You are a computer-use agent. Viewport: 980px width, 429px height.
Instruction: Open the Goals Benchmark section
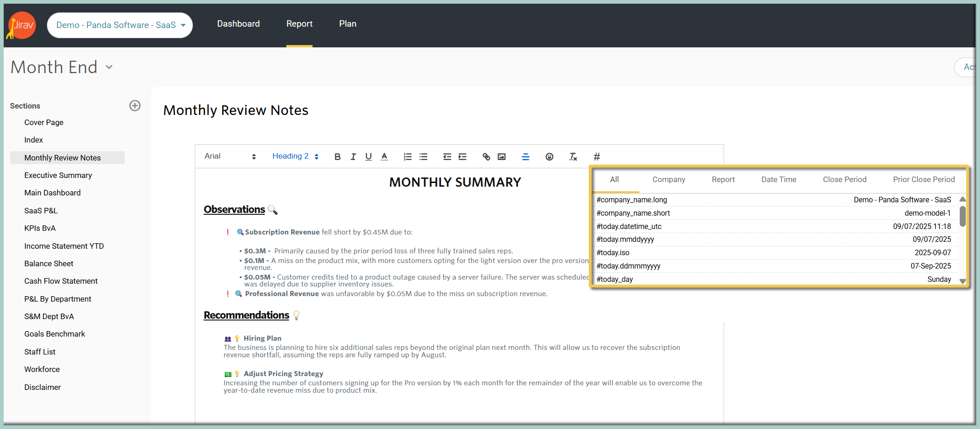click(55, 334)
